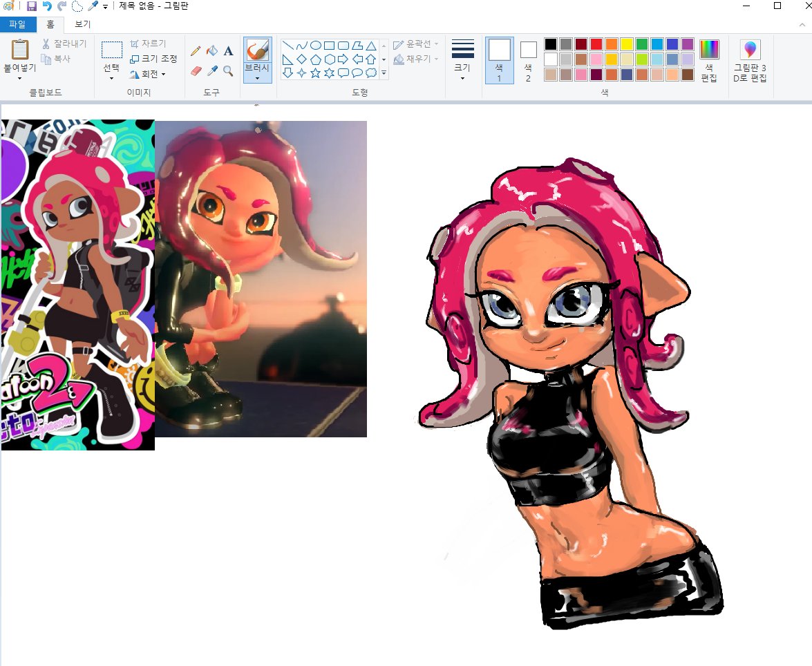The image size is (812, 666).
Task: Choose the Diamond shape
Action: tap(301, 59)
